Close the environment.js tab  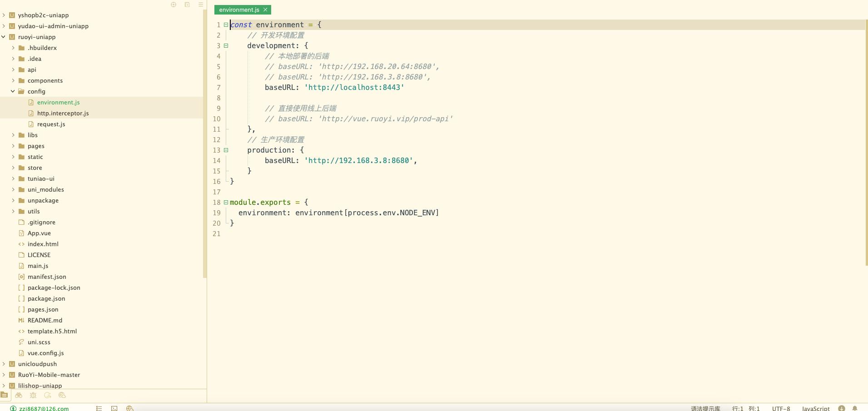(x=265, y=10)
